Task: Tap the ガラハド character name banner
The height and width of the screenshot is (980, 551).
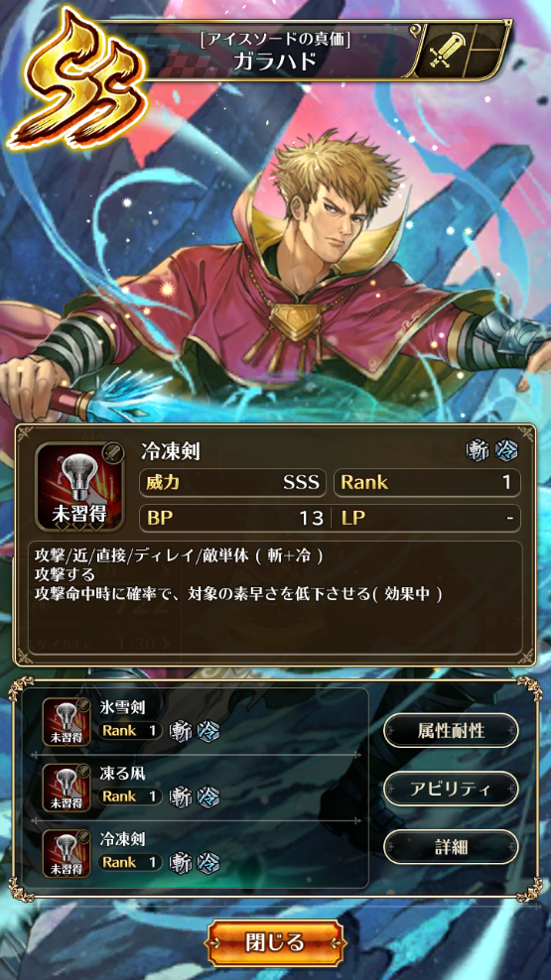Action: coord(275,53)
